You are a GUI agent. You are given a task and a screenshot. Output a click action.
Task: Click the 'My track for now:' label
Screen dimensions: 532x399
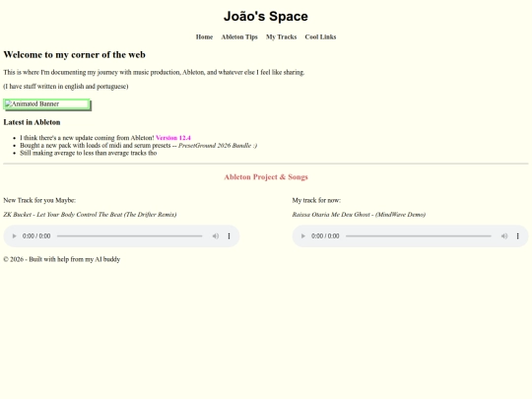tap(316, 201)
